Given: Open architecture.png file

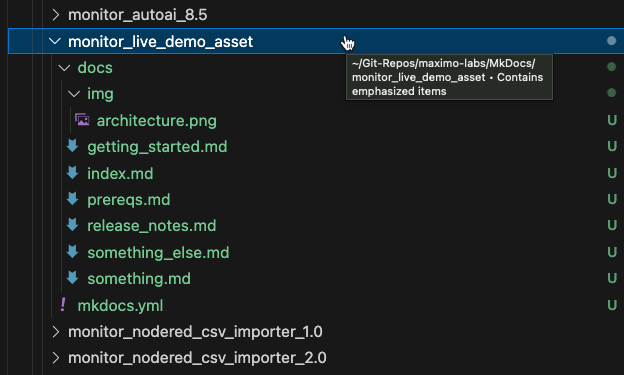Looking at the screenshot, I should (157, 121).
